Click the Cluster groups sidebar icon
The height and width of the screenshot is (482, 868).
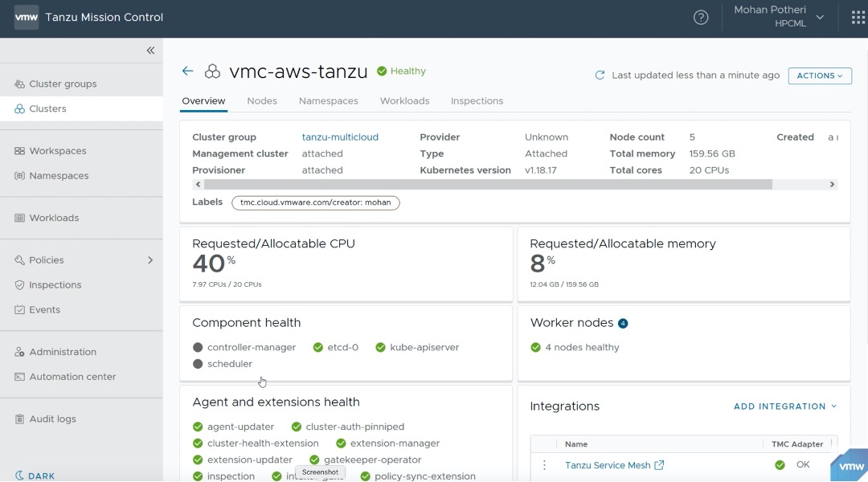tap(19, 84)
